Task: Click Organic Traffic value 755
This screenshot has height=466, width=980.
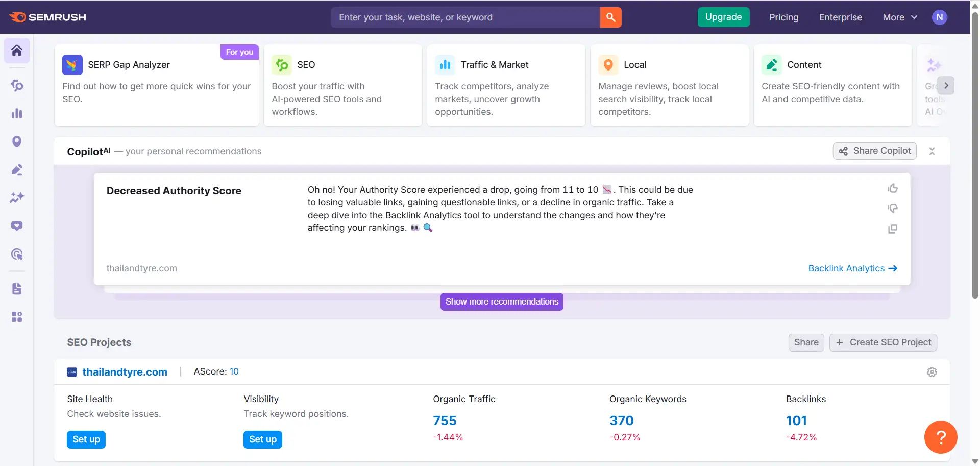Action: [445, 421]
